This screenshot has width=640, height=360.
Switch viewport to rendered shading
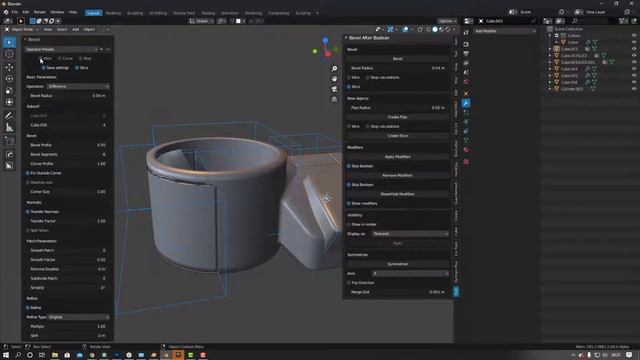coord(448,29)
